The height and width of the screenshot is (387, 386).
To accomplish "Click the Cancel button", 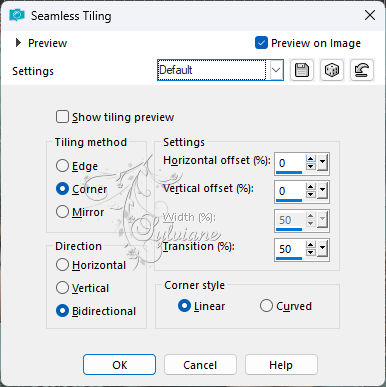I will [x=200, y=365].
